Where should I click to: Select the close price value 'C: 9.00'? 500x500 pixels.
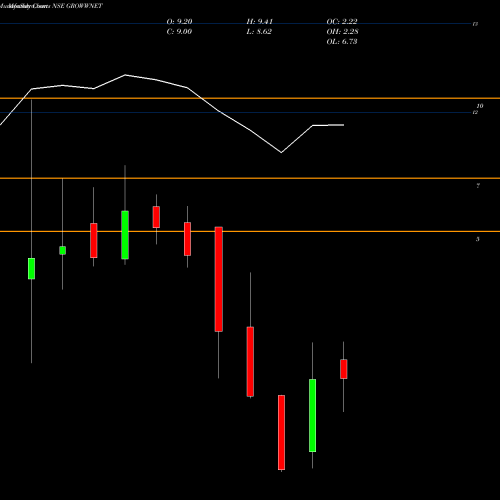179,32
